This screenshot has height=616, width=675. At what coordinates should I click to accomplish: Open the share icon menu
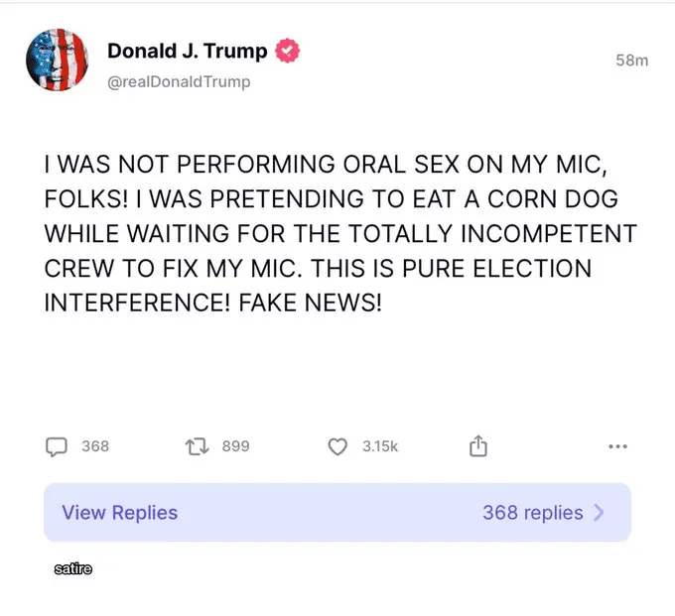477,446
